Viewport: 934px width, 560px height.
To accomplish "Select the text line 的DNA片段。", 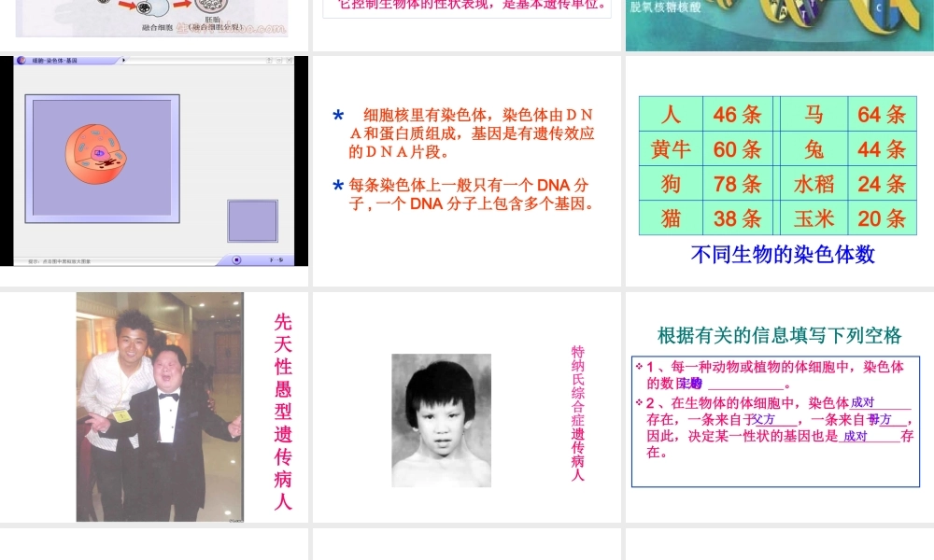I will [399, 152].
